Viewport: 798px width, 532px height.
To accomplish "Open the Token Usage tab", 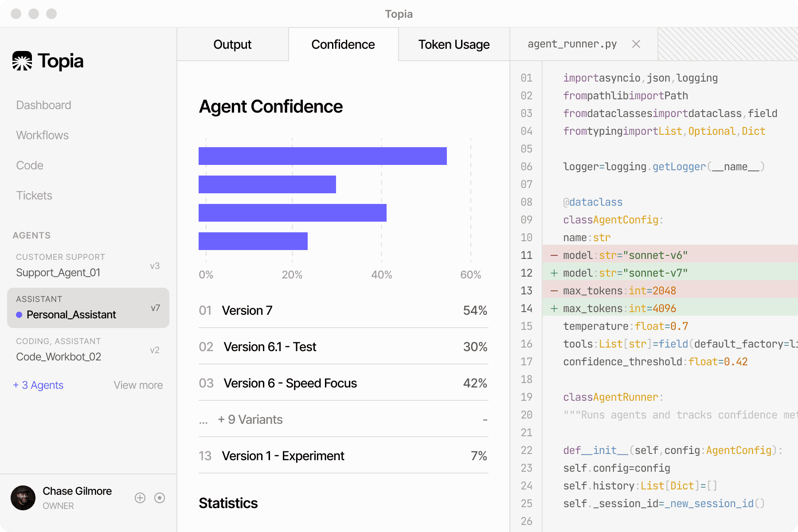I will tap(454, 44).
